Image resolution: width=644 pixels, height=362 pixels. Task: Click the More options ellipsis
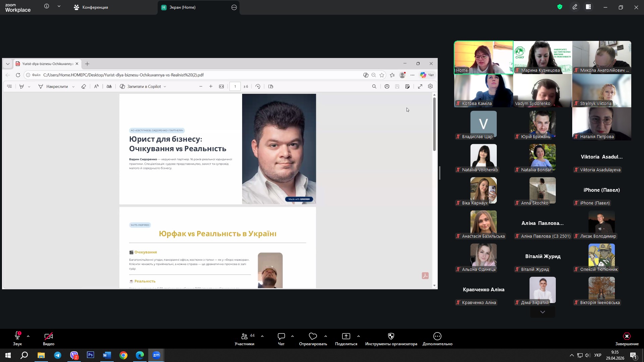(x=437, y=336)
